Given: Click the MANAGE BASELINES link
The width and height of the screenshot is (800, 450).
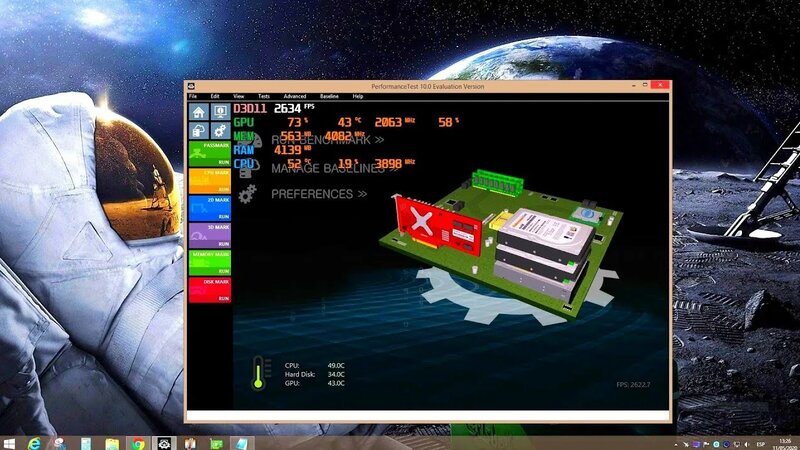Looking at the screenshot, I should click(334, 168).
